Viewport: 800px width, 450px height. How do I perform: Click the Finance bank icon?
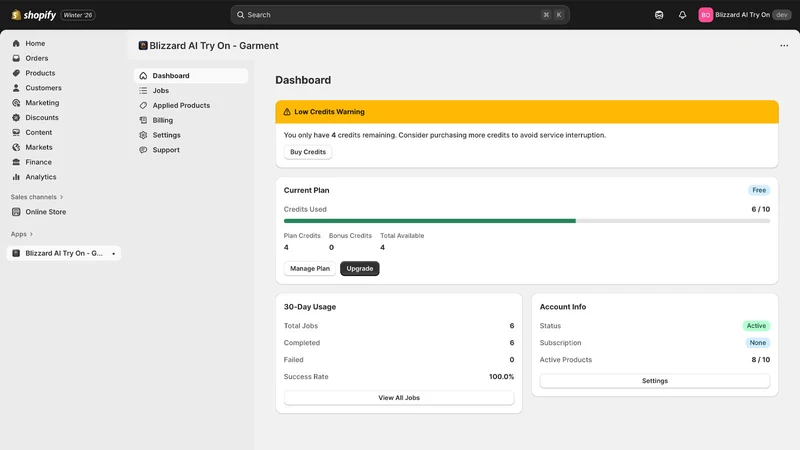pyautogui.click(x=16, y=162)
